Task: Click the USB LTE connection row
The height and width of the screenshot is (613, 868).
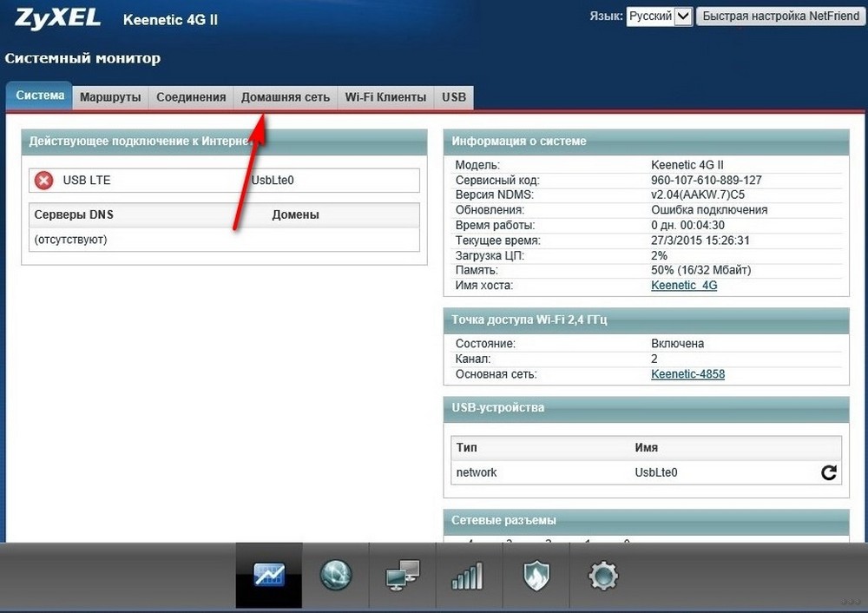Action: [224, 181]
